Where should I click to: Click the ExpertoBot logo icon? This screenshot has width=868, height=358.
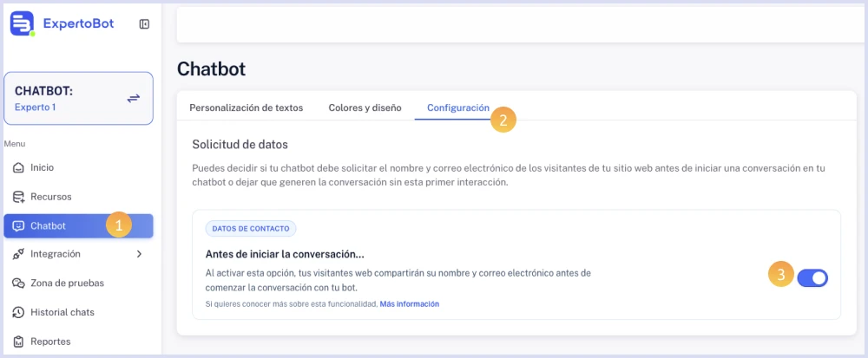point(23,23)
